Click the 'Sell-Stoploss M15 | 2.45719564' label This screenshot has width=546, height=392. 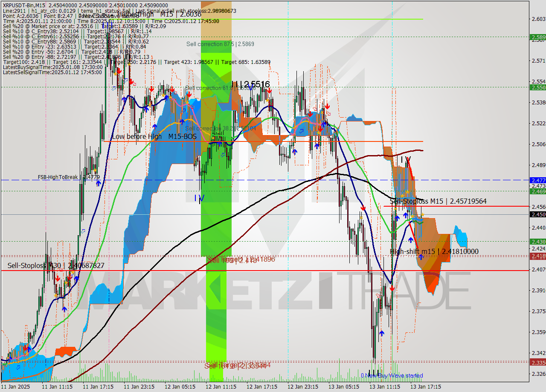click(438, 201)
